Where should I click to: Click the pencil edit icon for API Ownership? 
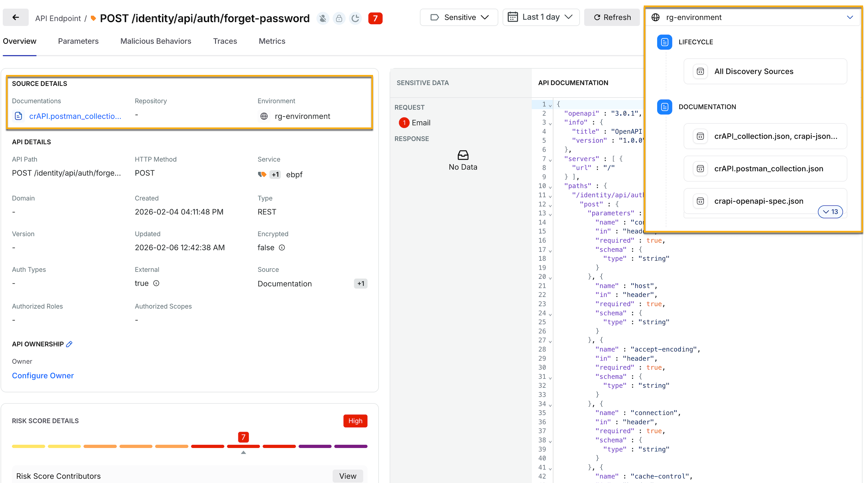click(69, 344)
